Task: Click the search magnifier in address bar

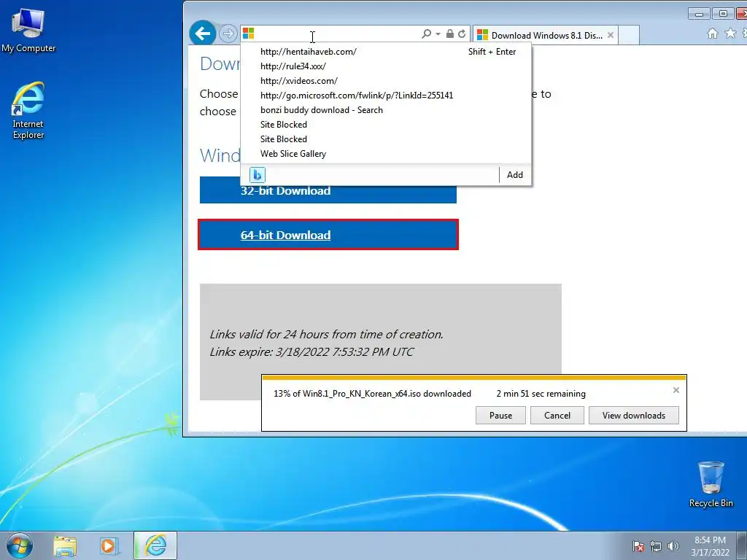Action: 426,34
